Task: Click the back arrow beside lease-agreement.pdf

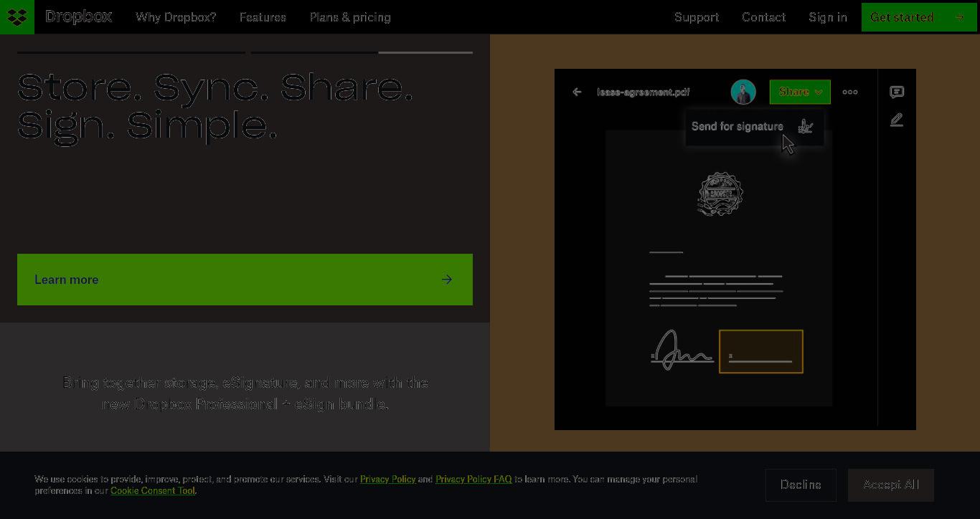Action: tap(577, 92)
